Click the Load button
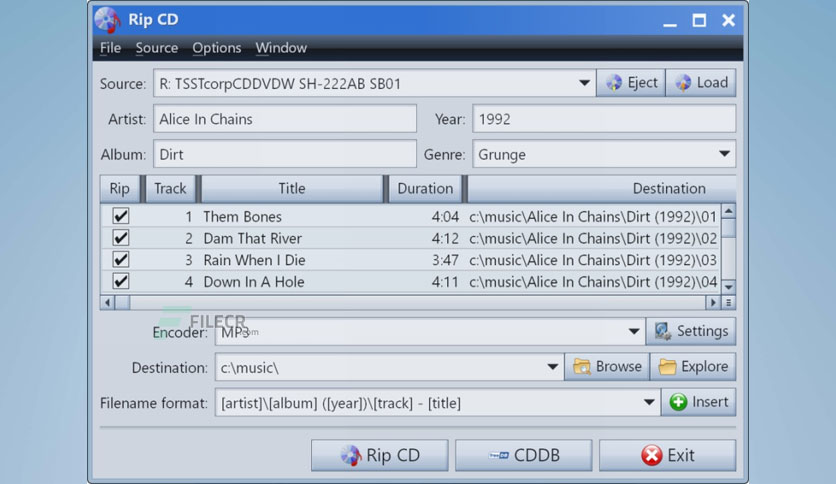Viewport: 836px width, 484px height. [701, 83]
